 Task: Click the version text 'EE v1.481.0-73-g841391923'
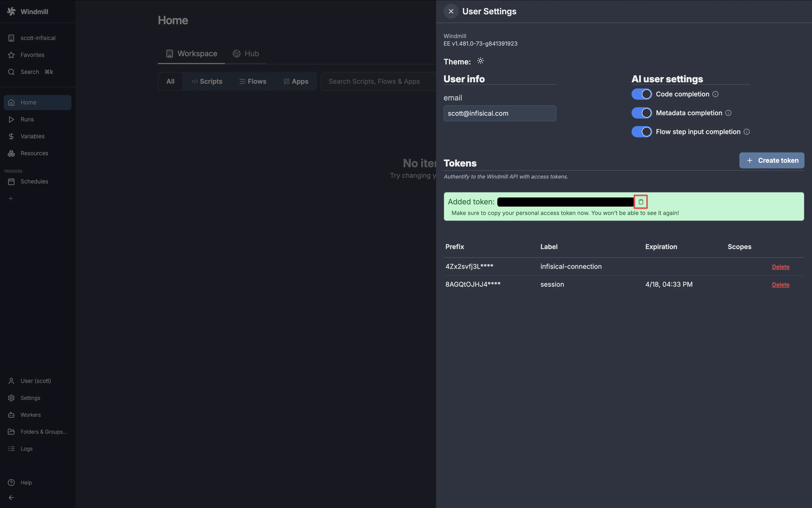[480, 44]
